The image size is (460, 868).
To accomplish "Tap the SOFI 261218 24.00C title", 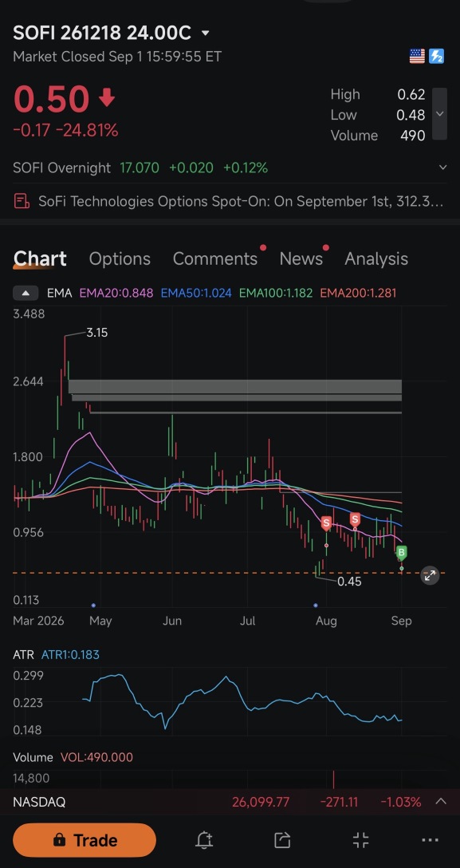I will tap(102, 34).
